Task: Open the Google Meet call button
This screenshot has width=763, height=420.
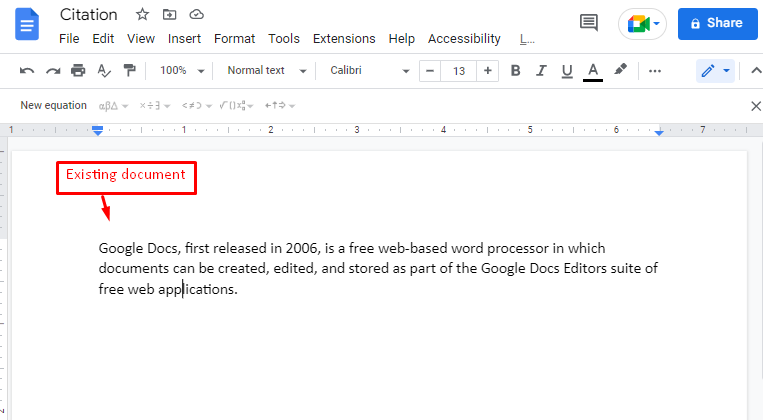Action: (x=642, y=23)
